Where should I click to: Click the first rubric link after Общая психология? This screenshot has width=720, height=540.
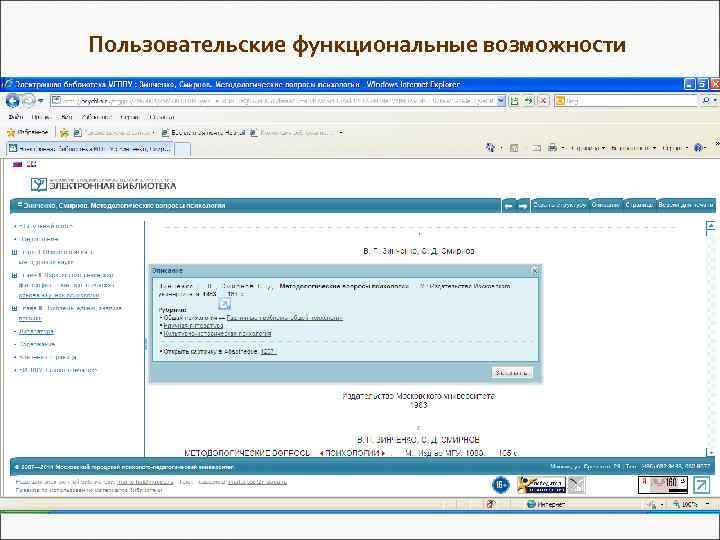point(285,318)
